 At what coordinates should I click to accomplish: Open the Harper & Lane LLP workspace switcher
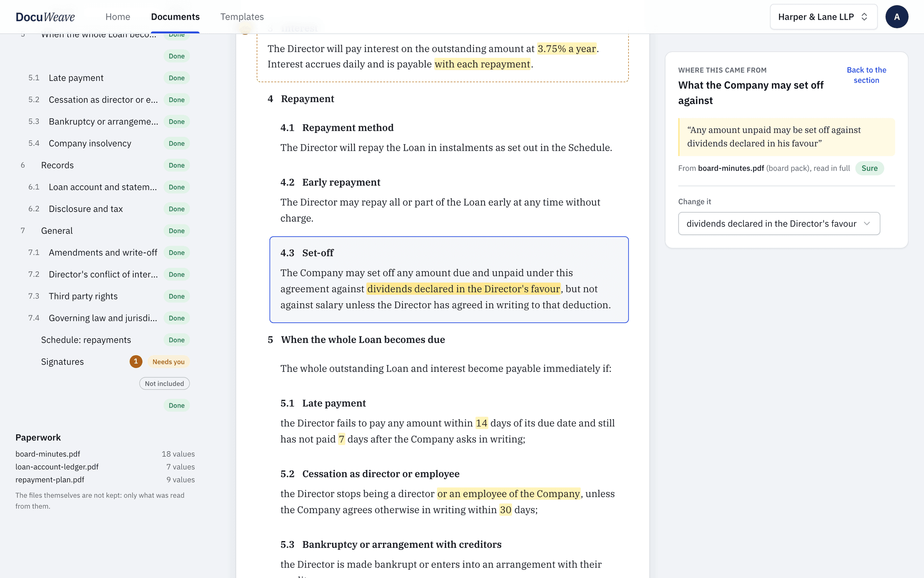click(x=824, y=17)
